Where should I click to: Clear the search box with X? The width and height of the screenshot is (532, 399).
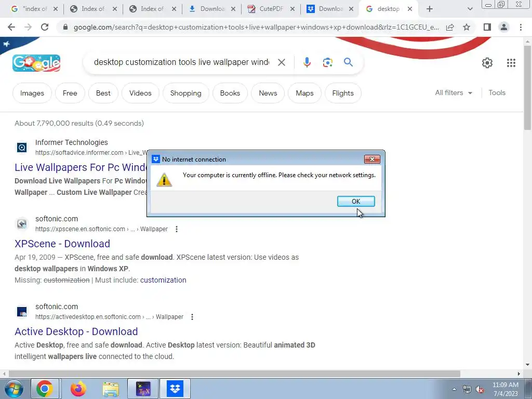281,62
